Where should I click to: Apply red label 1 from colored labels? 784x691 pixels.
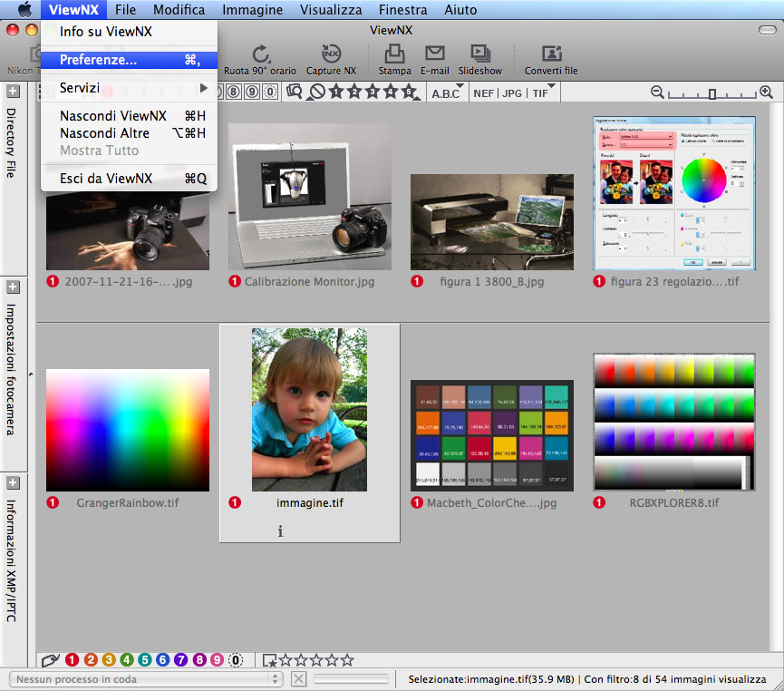pos(72,660)
